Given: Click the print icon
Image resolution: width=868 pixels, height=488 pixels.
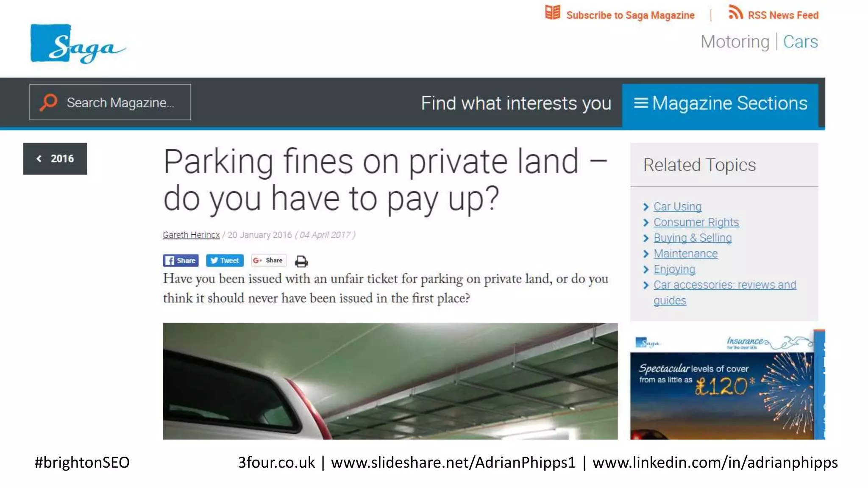Looking at the screenshot, I should click(x=301, y=261).
